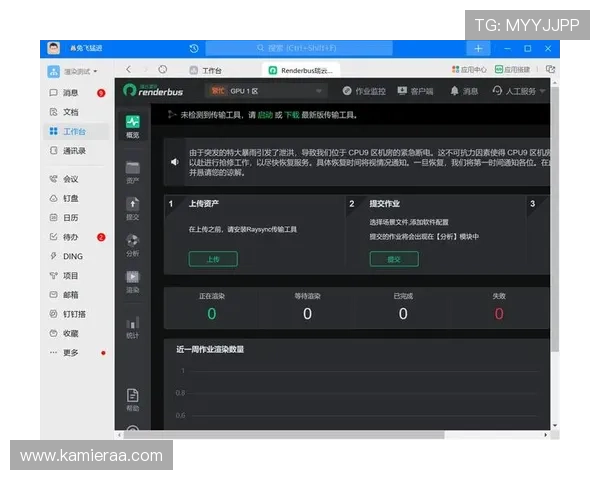The width and height of the screenshot is (600, 480).
Task: Click the 日历 calendar icon
Action: tap(54, 217)
